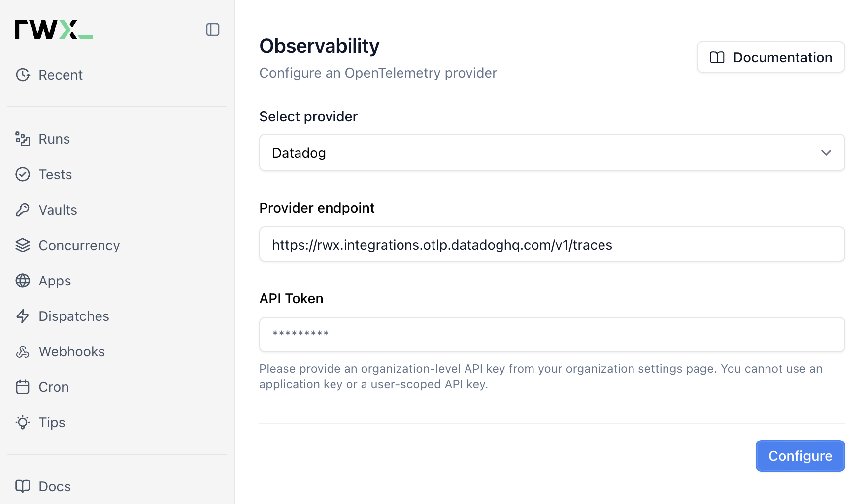Image resolution: width=866 pixels, height=504 pixels.
Task: Click 'Configure an OpenTelemetry provider' subtitle
Action: 378,73
